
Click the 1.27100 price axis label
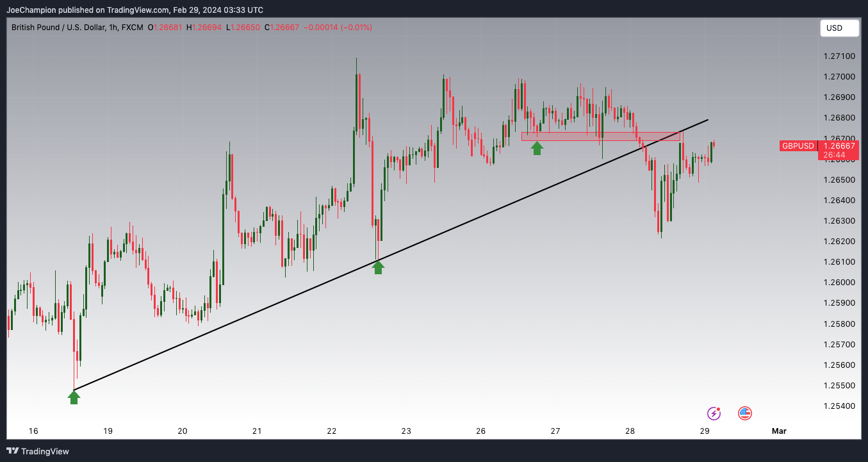tap(839, 56)
